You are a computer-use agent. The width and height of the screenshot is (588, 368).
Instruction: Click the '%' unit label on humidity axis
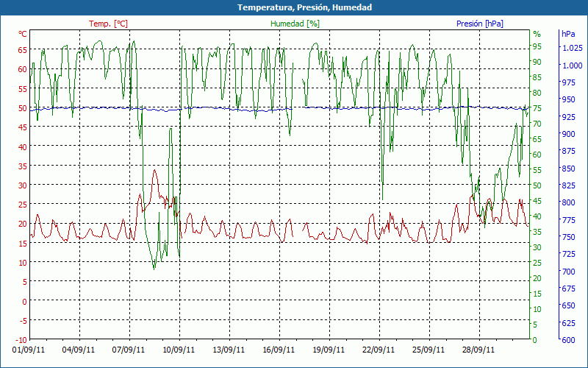537,34
